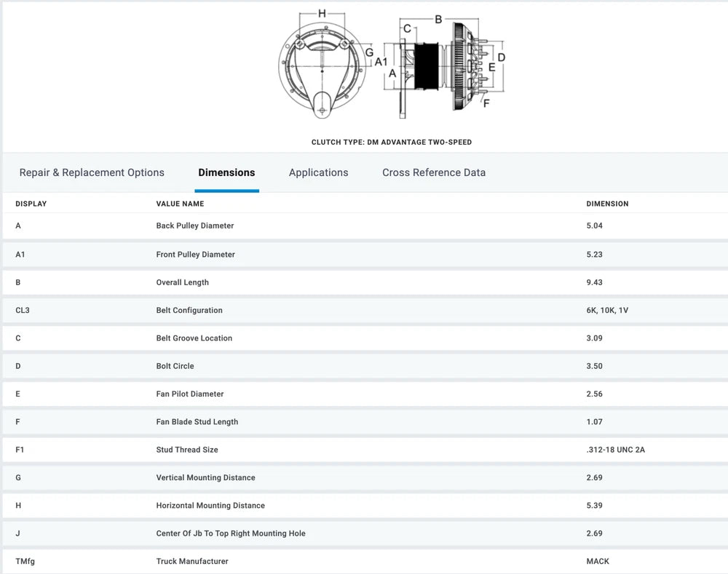Viewport: 728px width, 574px height.
Task: Click the H dimension label on diagram
Action: 322,13
